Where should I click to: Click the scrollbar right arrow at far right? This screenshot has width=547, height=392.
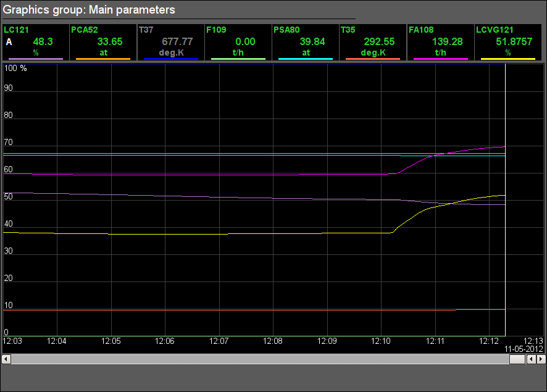(x=541, y=359)
